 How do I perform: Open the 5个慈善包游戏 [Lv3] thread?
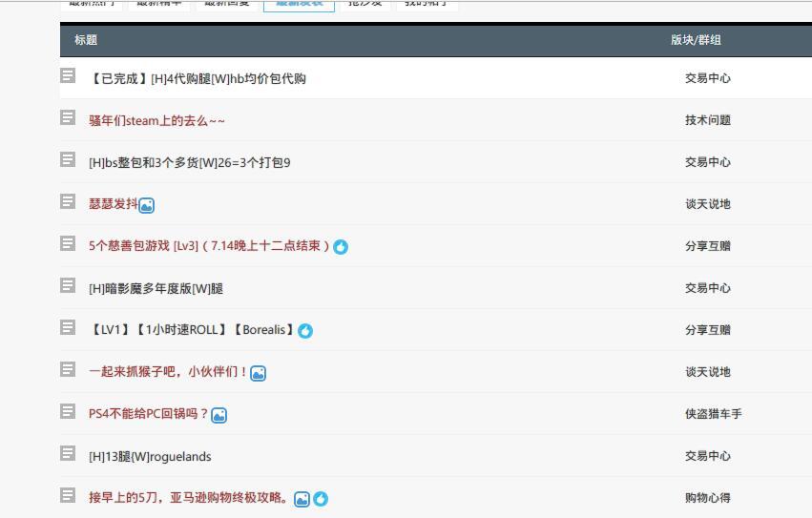209,246
